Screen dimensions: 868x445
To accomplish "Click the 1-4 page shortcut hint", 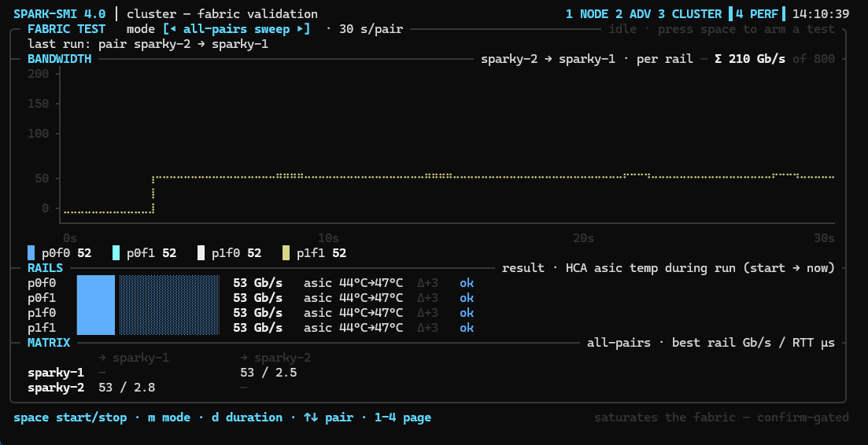I will pyautogui.click(x=403, y=417).
